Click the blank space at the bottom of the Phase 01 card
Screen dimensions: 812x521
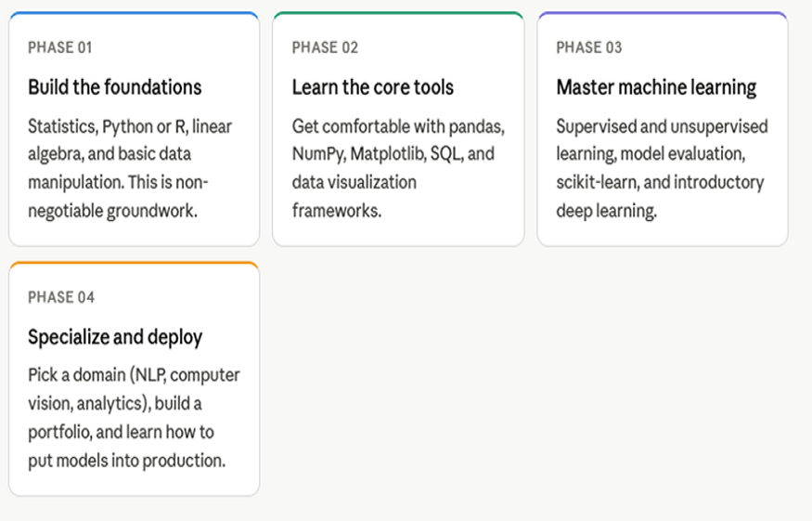coord(134,233)
